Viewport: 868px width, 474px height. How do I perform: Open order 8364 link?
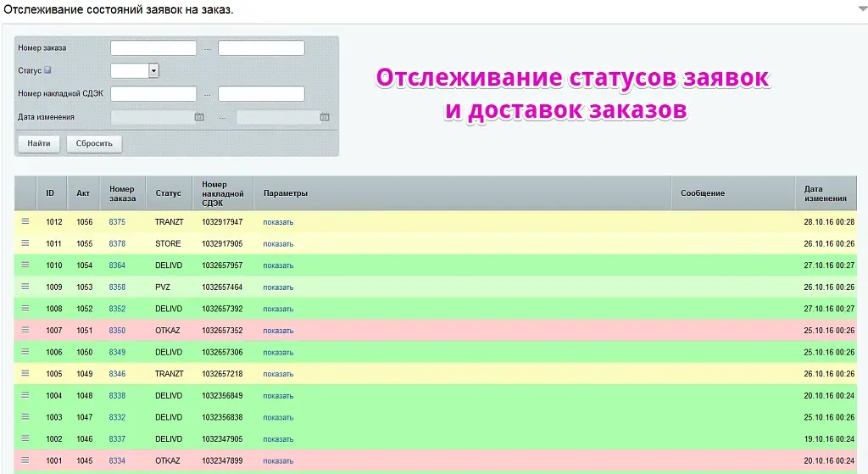click(117, 265)
